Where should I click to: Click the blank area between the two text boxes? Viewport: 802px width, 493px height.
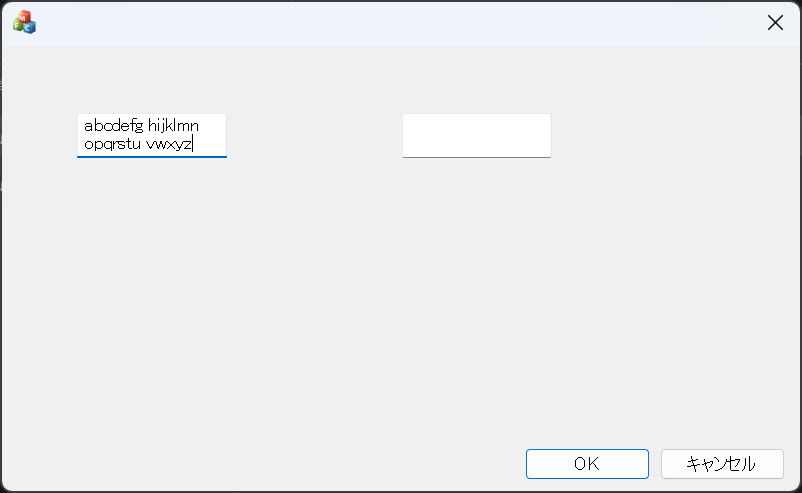tap(314, 135)
